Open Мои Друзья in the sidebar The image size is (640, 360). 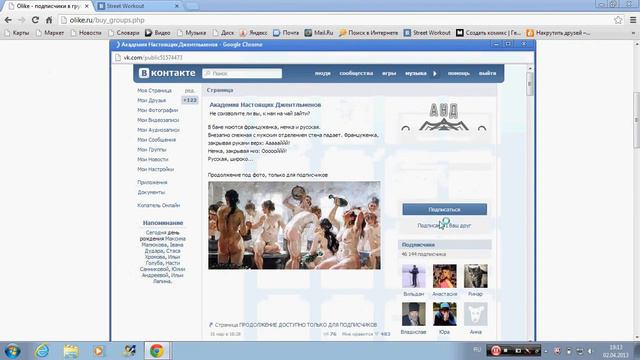pyautogui.click(x=151, y=100)
